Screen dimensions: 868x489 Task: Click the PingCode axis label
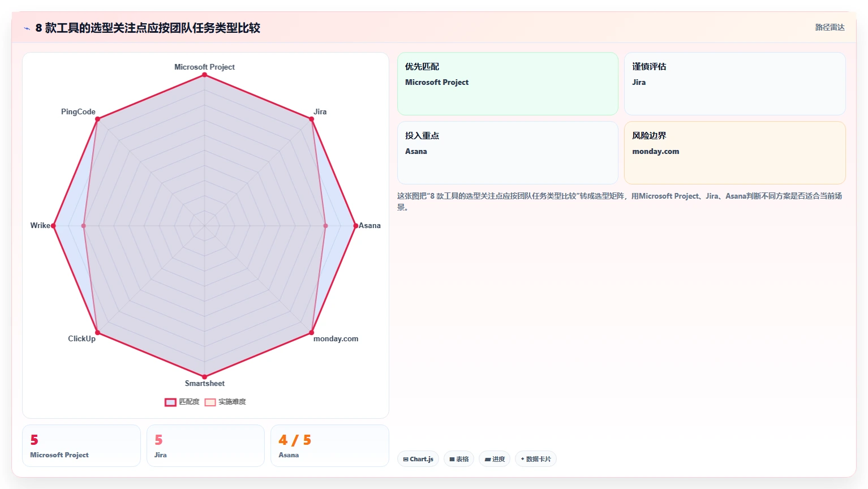[78, 111]
